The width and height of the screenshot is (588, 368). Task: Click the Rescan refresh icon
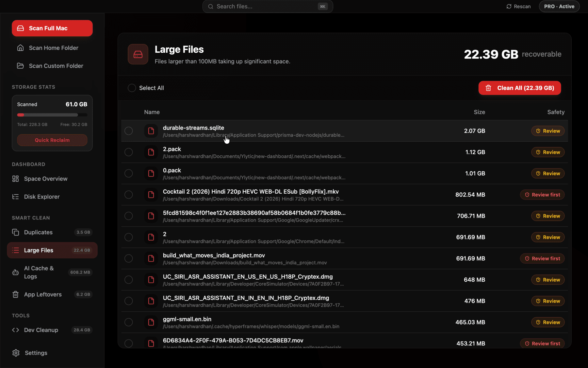click(x=509, y=7)
